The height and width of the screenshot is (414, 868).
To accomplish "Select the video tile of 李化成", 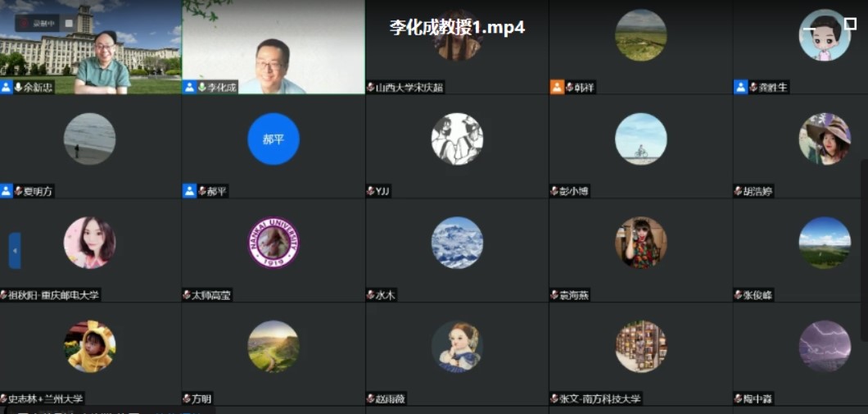I will [274, 47].
